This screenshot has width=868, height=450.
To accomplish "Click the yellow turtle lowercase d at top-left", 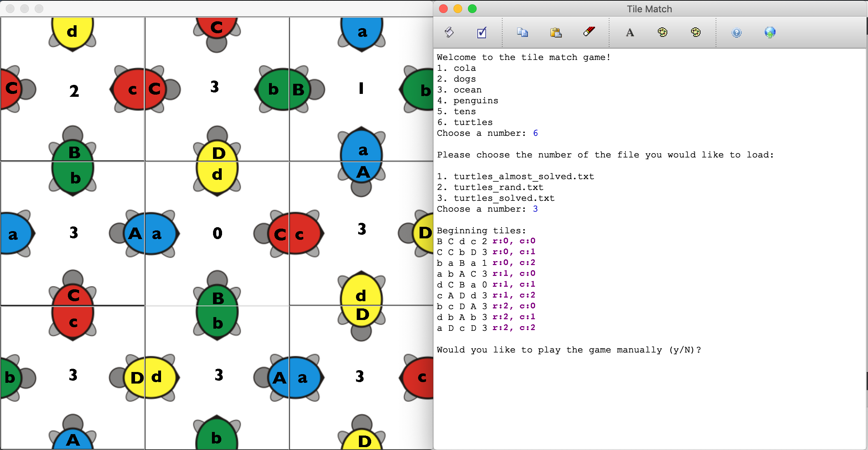I will point(72,32).
